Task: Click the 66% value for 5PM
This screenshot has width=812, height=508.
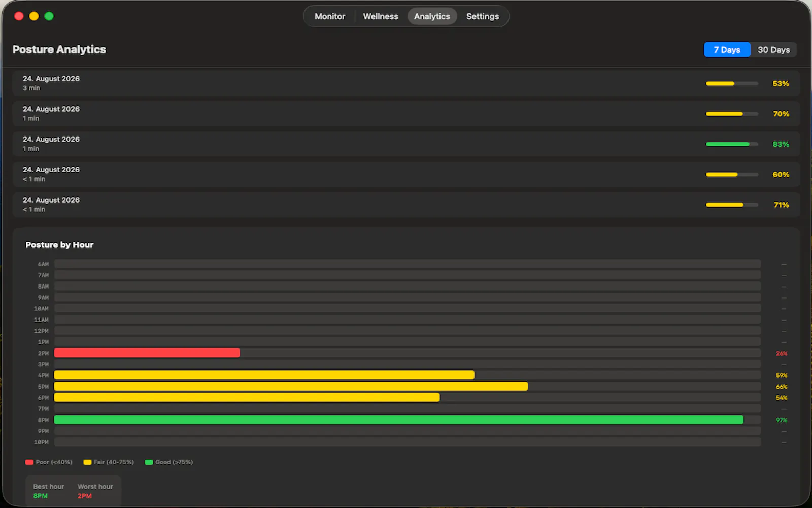Action: tap(782, 387)
